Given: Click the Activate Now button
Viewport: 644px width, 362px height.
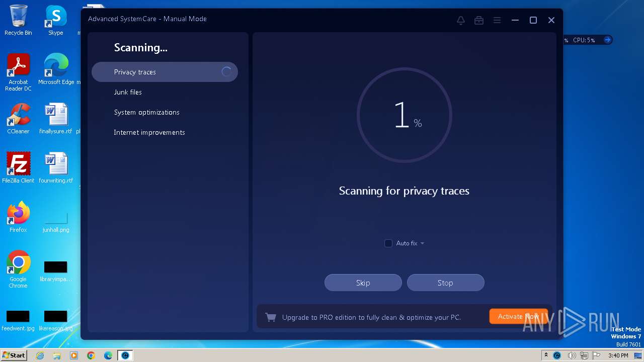Looking at the screenshot, I should (518, 316).
